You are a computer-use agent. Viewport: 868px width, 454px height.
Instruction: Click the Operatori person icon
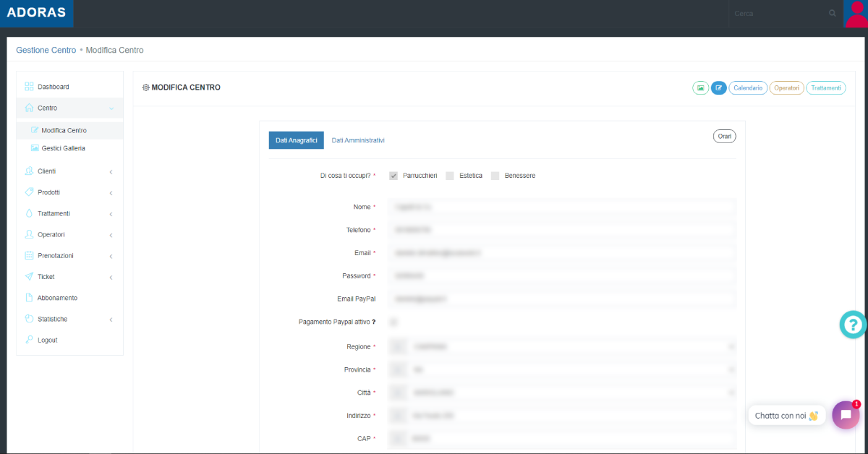tap(29, 234)
